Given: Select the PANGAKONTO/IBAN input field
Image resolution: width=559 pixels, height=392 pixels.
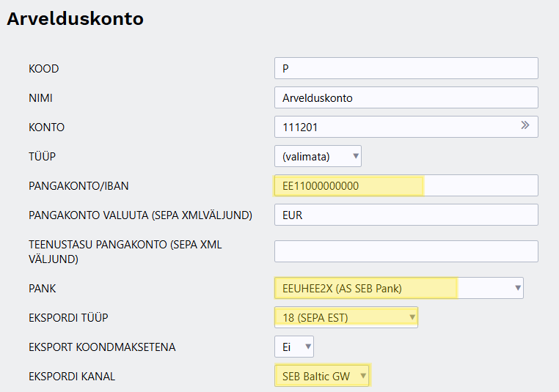Looking at the screenshot, I should [x=406, y=185].
